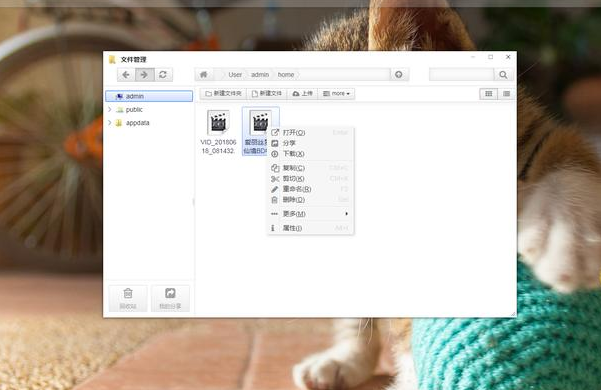The height and width of the screenshot is (390, 601).
Task: Click the 新建文件夹 button
Action: [223, 93]
